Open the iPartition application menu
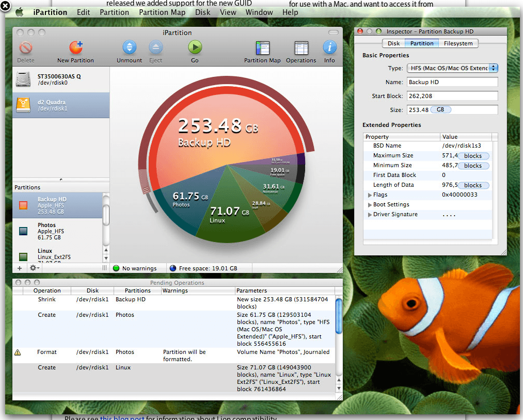This screenshot has width=523, height=420. point(51,12)
